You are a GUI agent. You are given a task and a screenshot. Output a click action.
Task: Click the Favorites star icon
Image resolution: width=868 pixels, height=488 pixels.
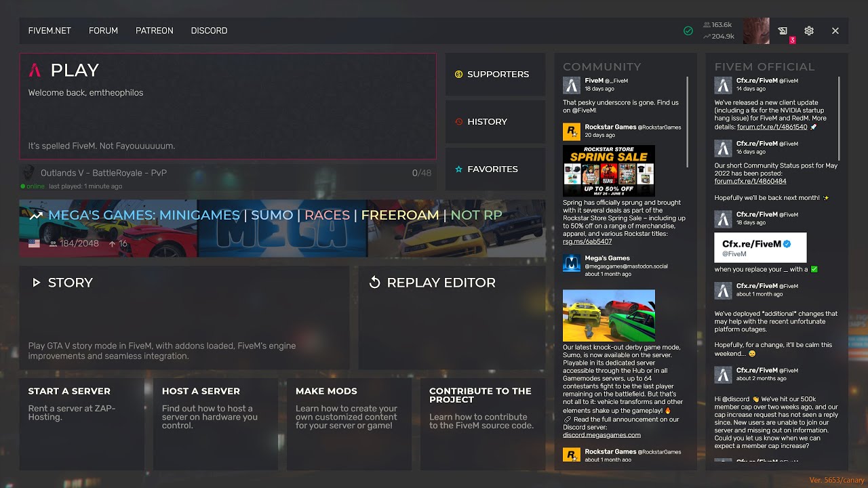[x=458, y=169]
